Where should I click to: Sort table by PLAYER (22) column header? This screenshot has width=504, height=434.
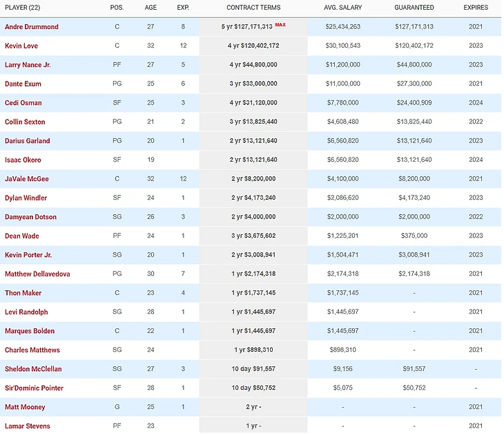point(23,8)
